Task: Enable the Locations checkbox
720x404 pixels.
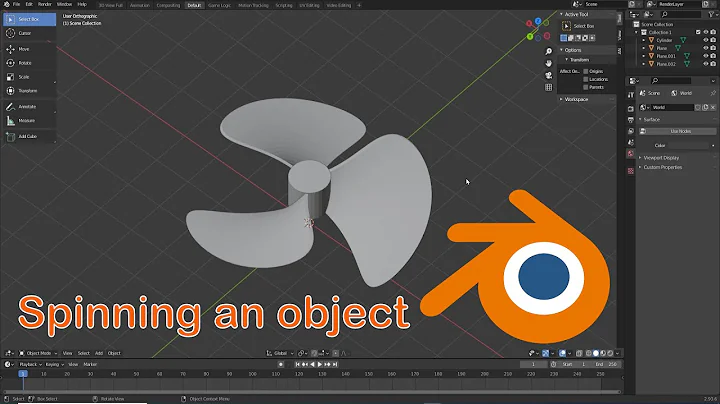Action: [x=585, y=79]
